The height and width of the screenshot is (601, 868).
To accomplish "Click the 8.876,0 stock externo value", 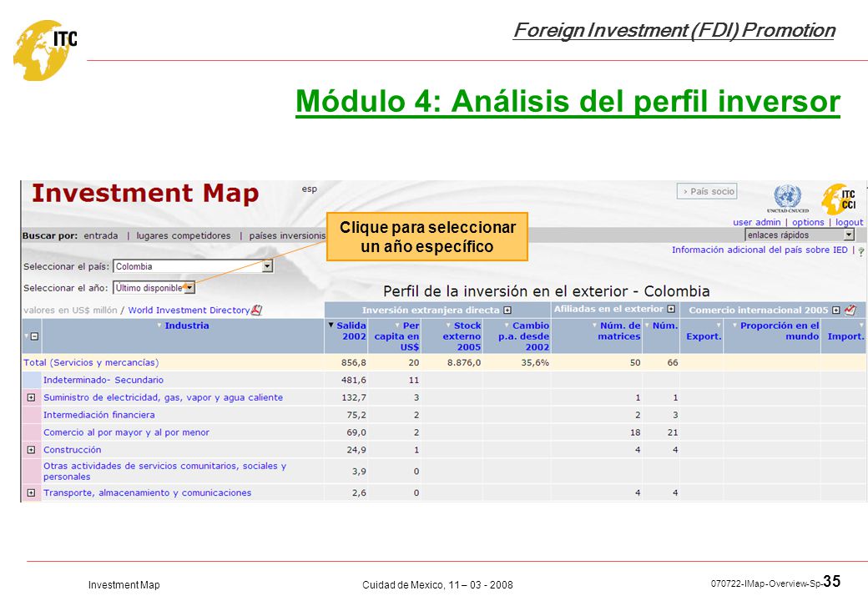I will click(464, 363).
